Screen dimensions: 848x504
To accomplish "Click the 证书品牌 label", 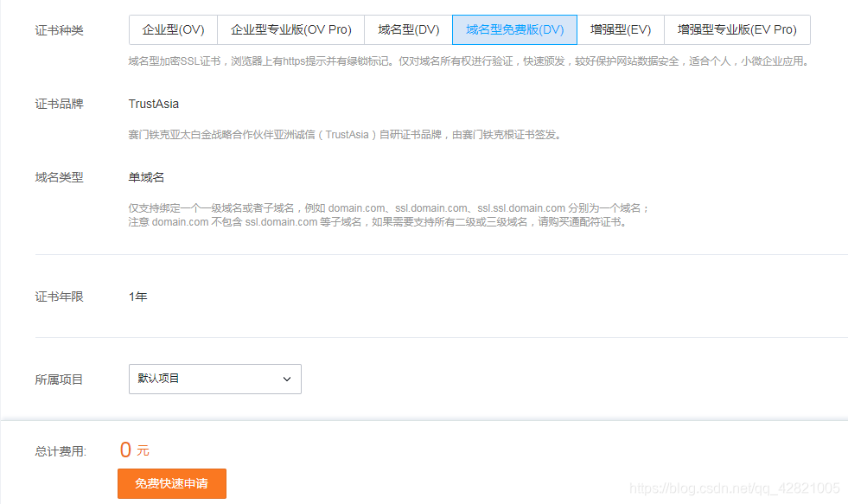I will tap(59, 104).
